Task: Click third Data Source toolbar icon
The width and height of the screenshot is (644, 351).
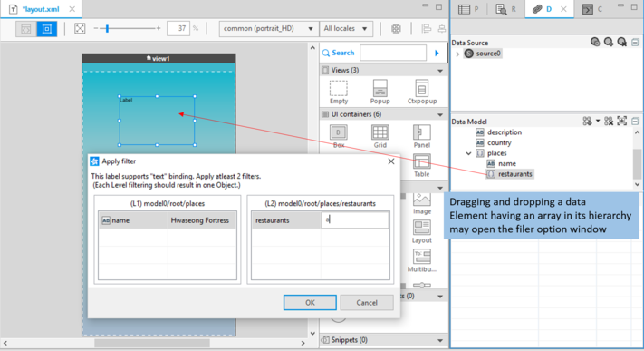Action: pyautogui.click(x=622, y=42)
